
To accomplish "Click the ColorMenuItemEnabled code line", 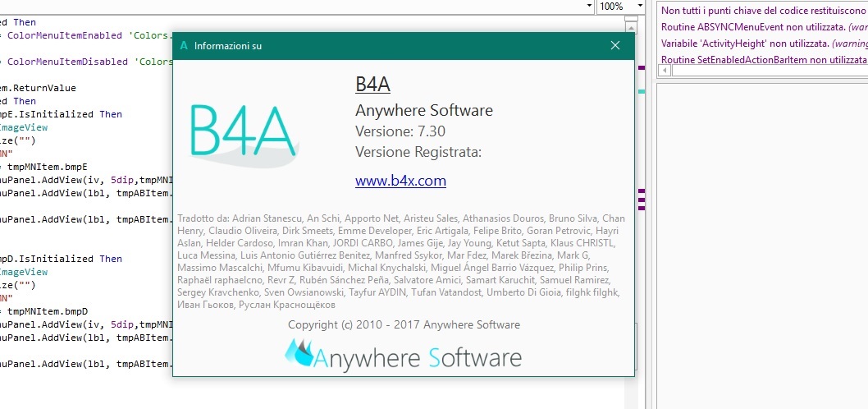I will [x=87, y=35].
